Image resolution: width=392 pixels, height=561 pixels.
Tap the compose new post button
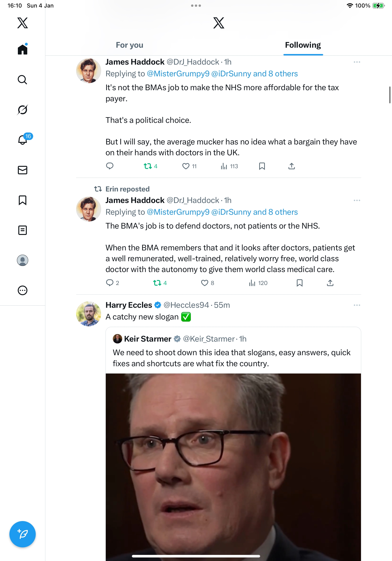[23, 534]
